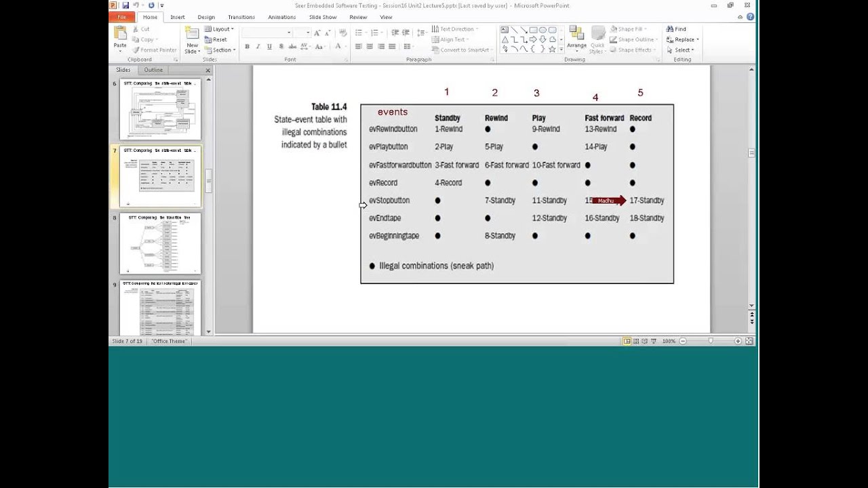Open the font name combo box

coord(267,33)
